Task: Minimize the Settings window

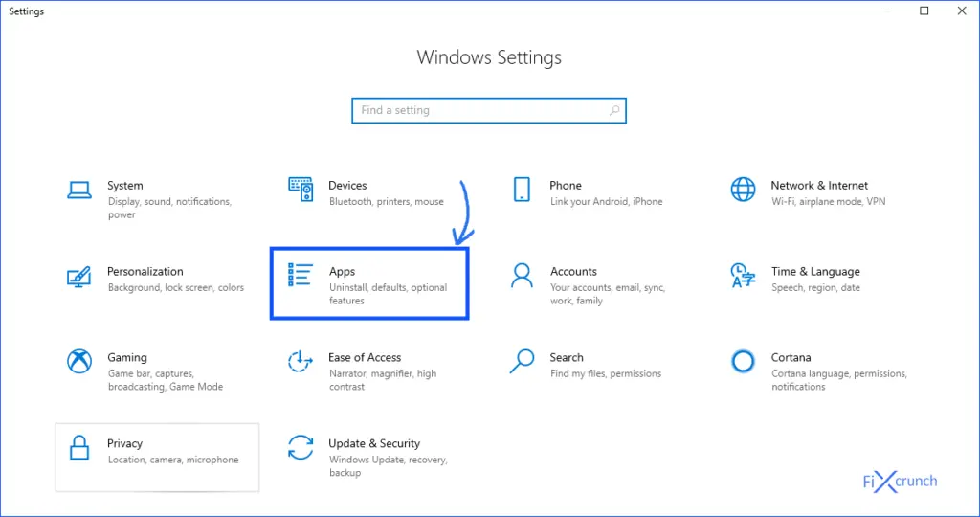Action: (887, 11)
